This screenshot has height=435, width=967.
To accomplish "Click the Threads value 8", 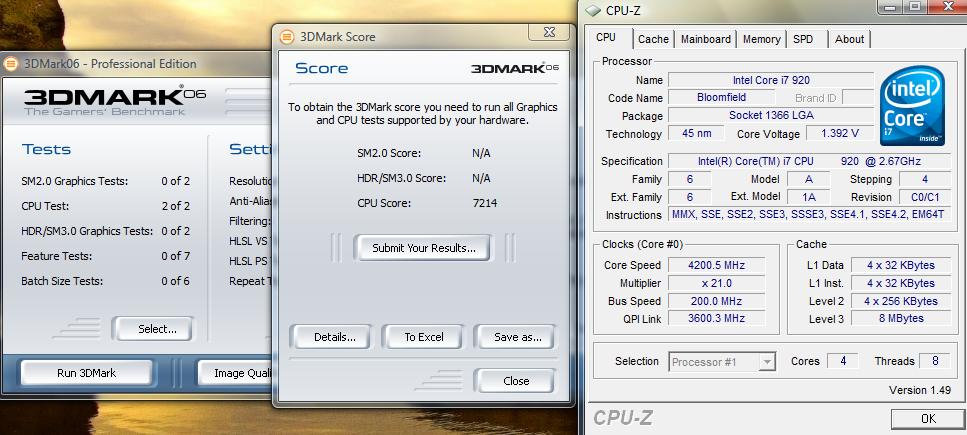I will tap(935, 361).
